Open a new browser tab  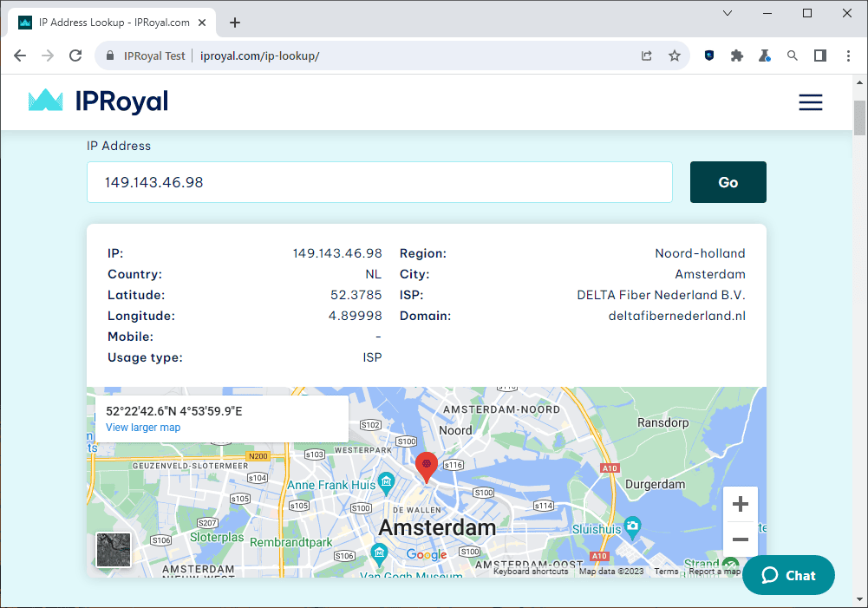pyautogui.click(x=235, y=23)
